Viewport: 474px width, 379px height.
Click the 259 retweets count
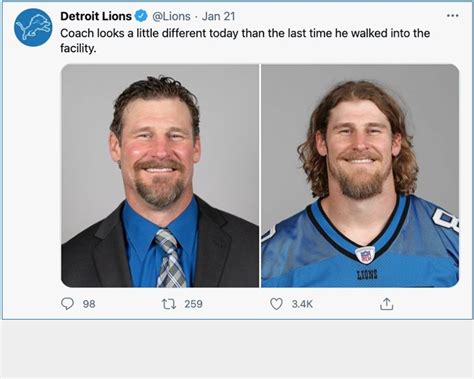coord(193,304)
